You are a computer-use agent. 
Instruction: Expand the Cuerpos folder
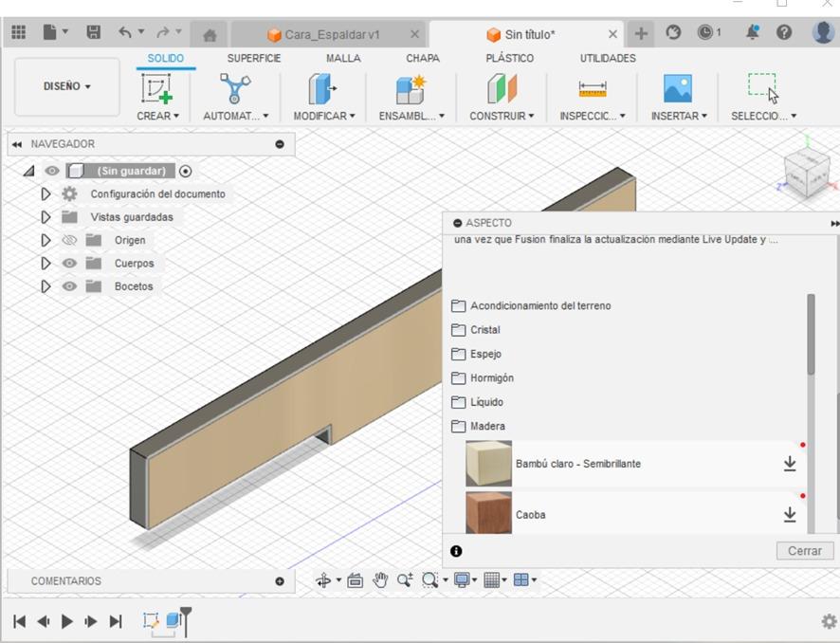(x=46, y=263)
